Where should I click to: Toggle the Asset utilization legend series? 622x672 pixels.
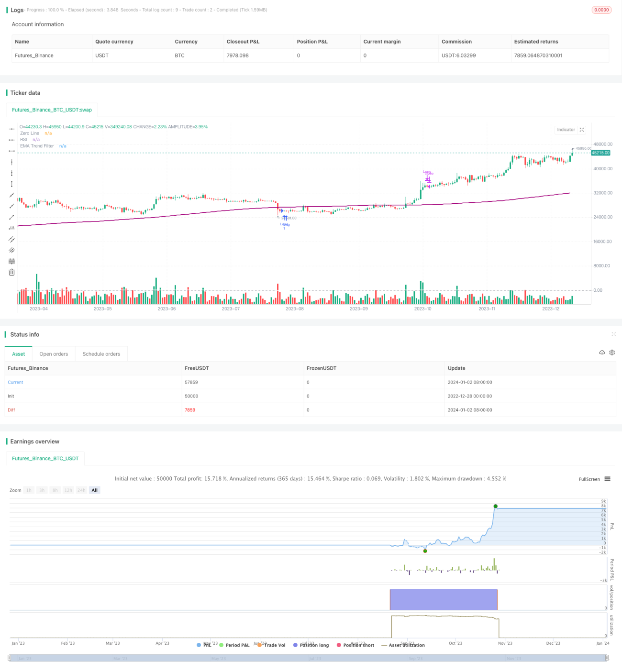[x=403, y=645]
